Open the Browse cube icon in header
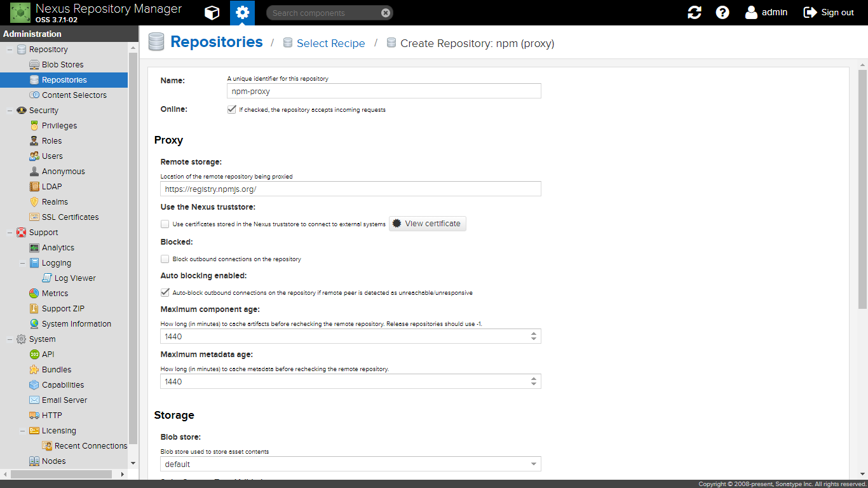This screenshot has height=488, width=868. 212,13
